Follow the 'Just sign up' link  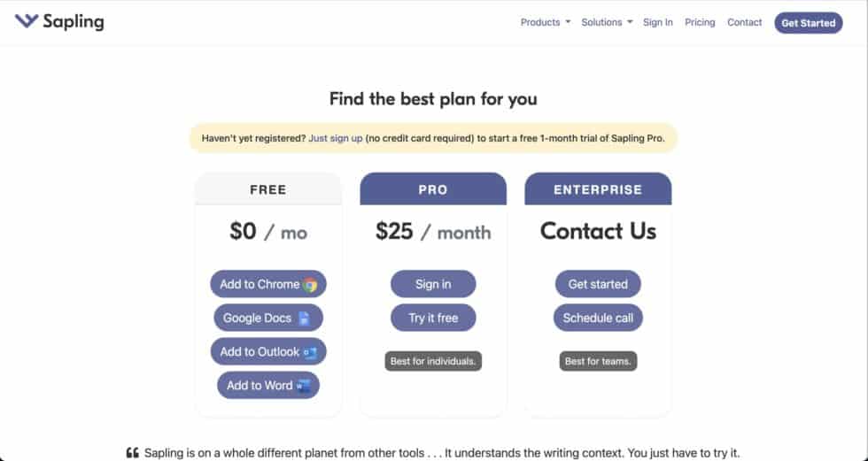tap(336, 138)
